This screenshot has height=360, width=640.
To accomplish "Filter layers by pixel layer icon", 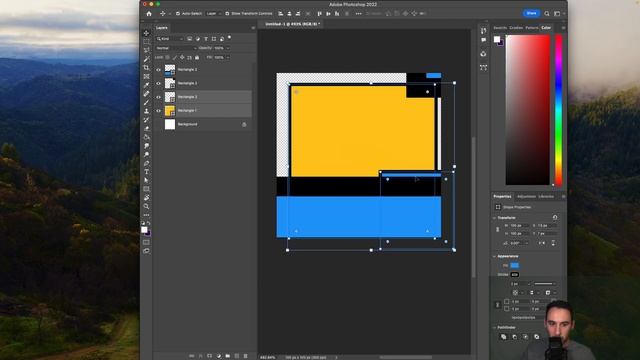I will click(x=189, y=39).
